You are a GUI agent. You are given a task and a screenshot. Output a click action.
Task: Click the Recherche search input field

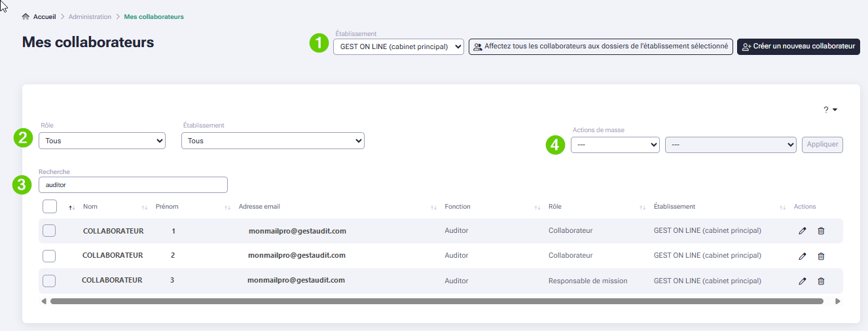point(133,185)
